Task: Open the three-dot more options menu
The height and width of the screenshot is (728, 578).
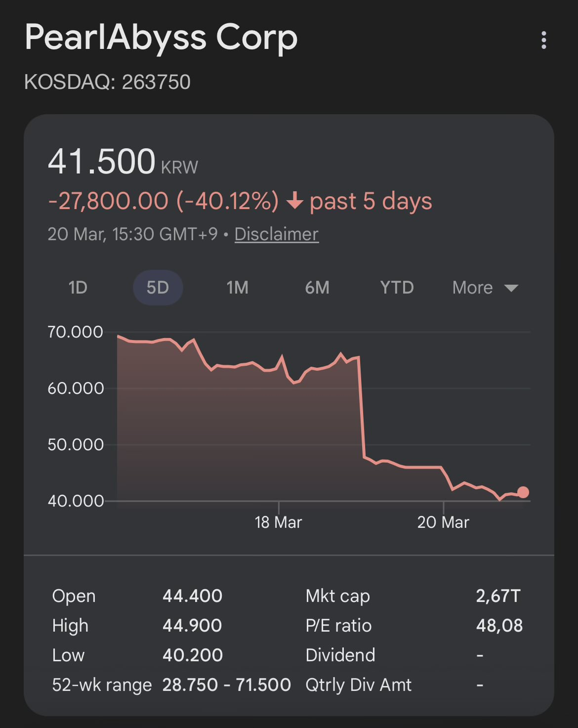Action: pos(544,40)
